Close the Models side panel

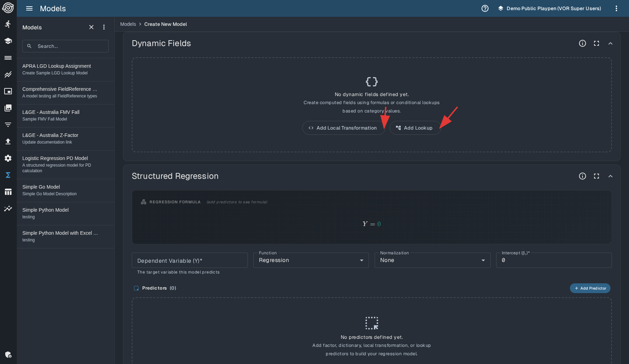coord(91,27)
